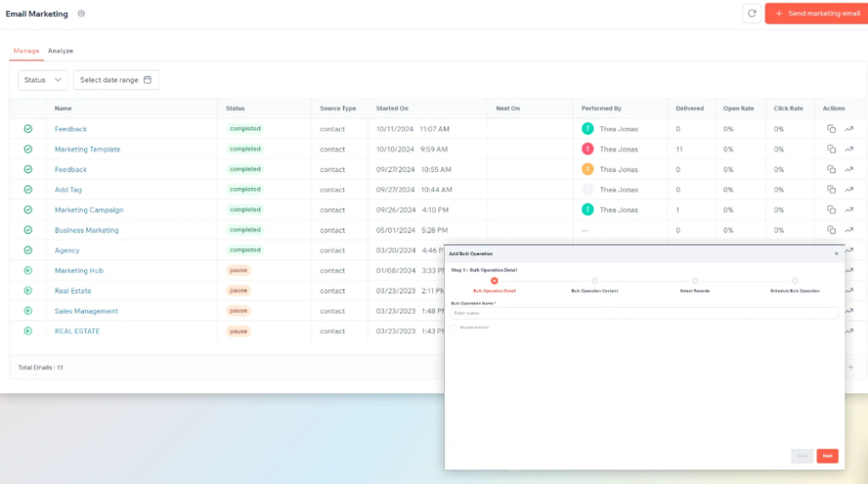Screen dimensions: 868x484
Task: Open the Sales Management email link
Action: point(86,311)
